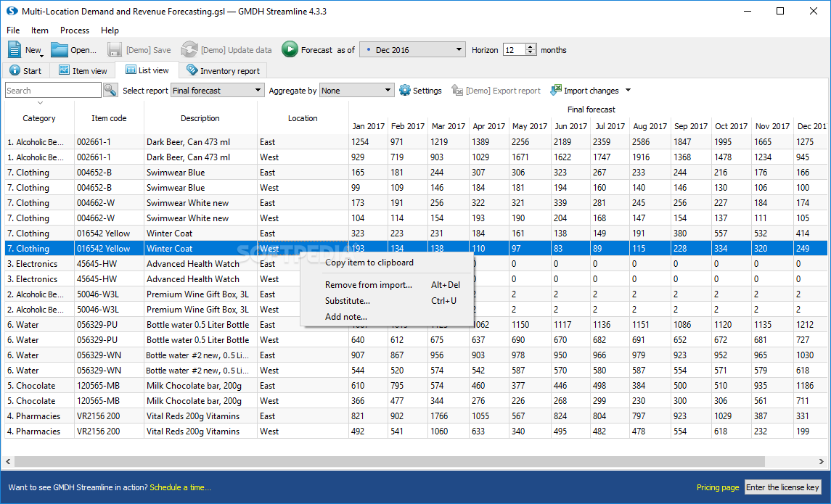Decrease Horizon months with down arrow
Image resolution: width=831 pixels, height=504 pixels.
tap(531, 53)
